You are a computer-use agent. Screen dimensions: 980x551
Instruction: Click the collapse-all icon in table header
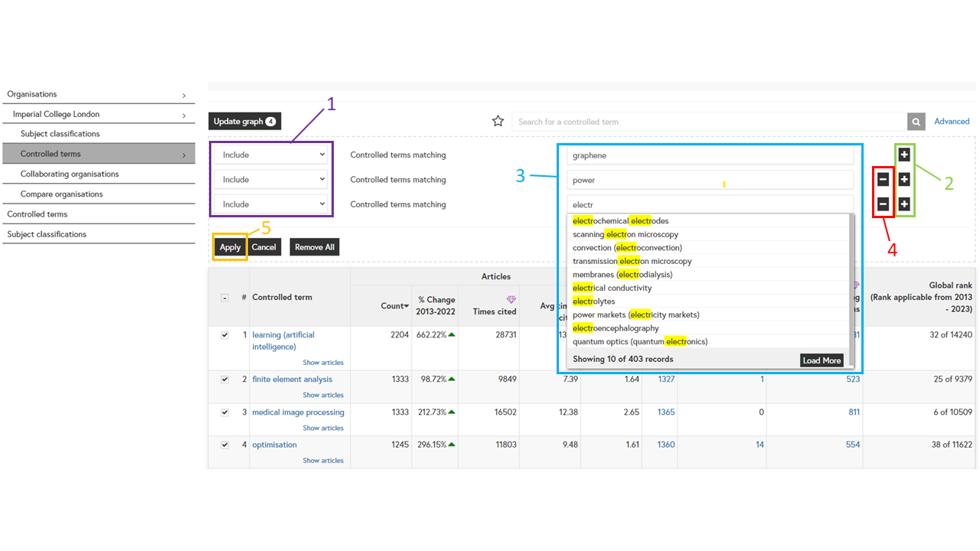pyautogui.click(x=224, y=298)
